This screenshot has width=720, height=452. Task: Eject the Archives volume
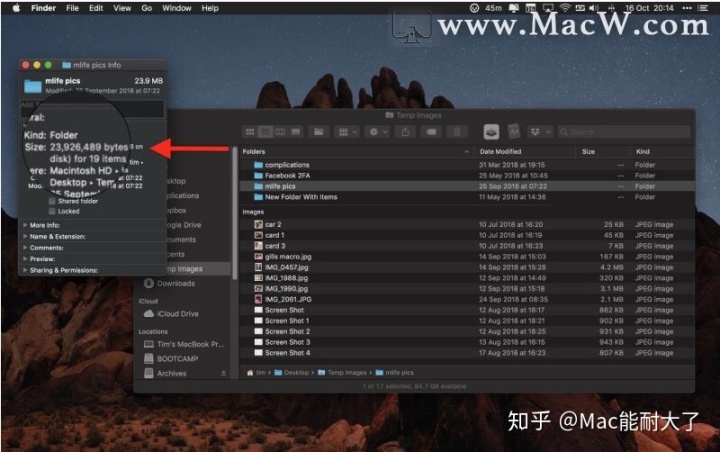point(224,373)
